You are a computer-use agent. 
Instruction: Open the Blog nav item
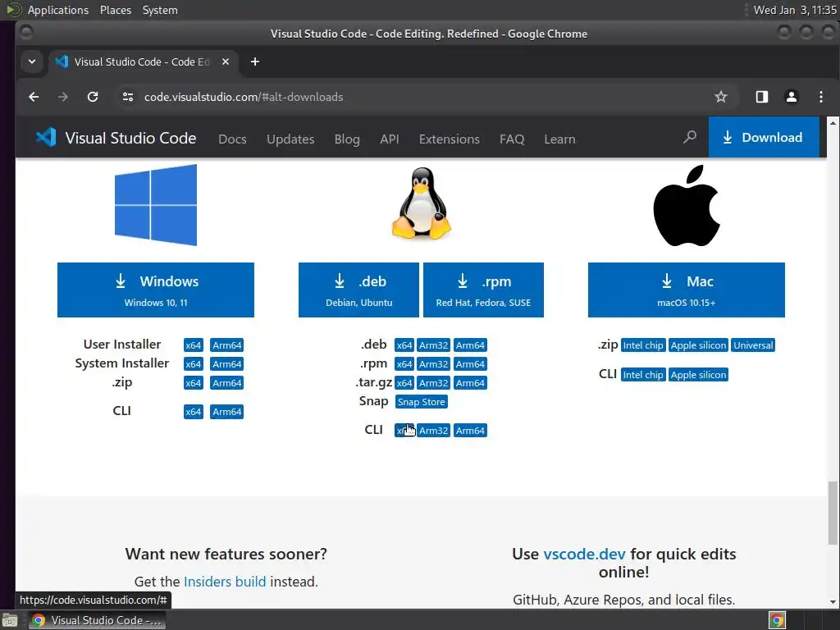click(347, 139)
